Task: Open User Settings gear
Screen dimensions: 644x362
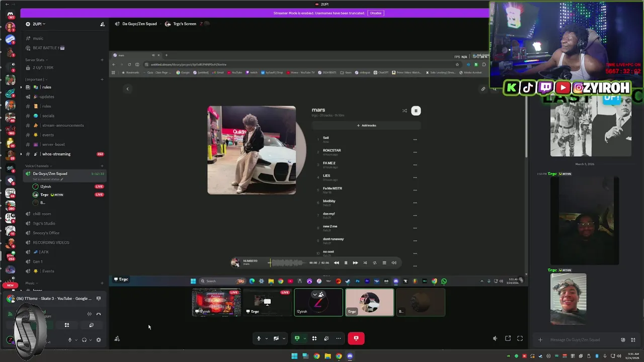Action: coord(98,340)
